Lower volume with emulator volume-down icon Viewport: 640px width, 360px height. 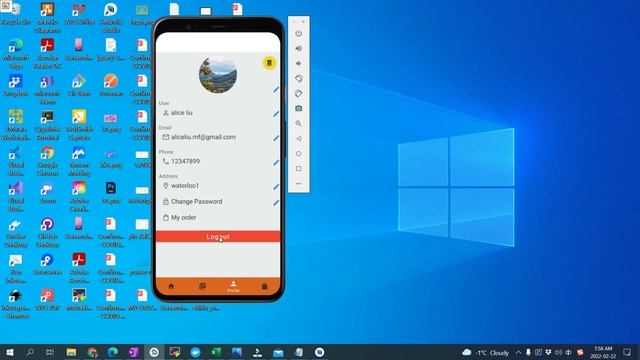298,63
